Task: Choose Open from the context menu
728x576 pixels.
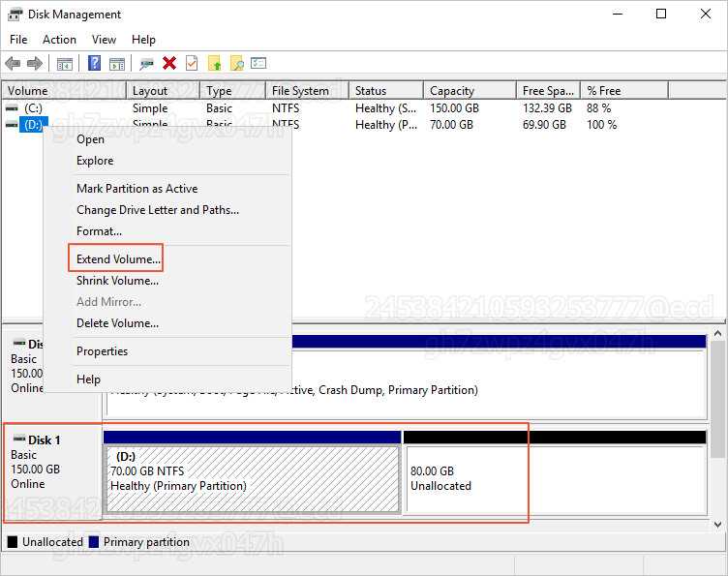Action: click(x=167, y=139)
